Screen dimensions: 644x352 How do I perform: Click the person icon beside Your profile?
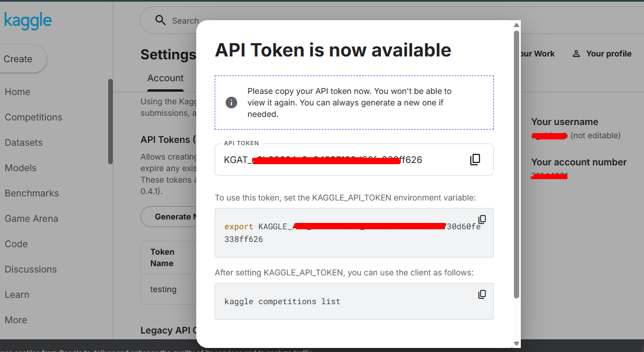(x=576, y=54)
